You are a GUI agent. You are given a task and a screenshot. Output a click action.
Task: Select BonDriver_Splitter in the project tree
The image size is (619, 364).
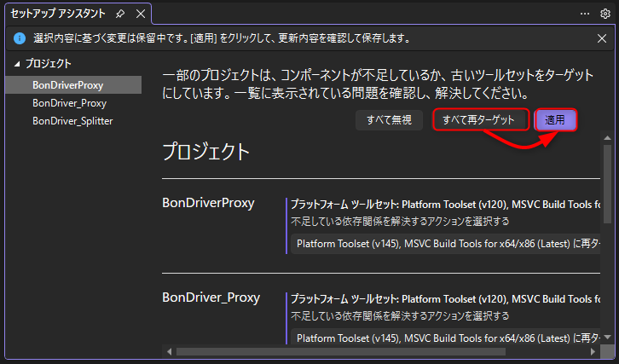(72, 121)
